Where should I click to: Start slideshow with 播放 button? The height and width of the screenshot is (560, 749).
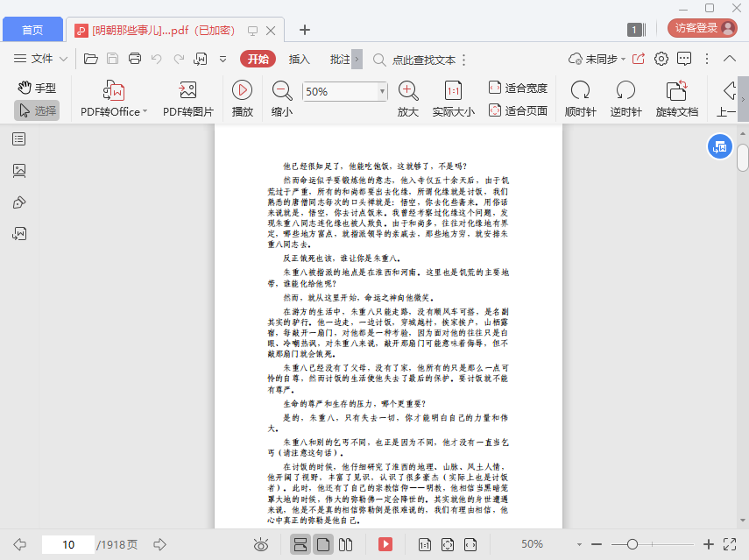click(x=242, y=99)
